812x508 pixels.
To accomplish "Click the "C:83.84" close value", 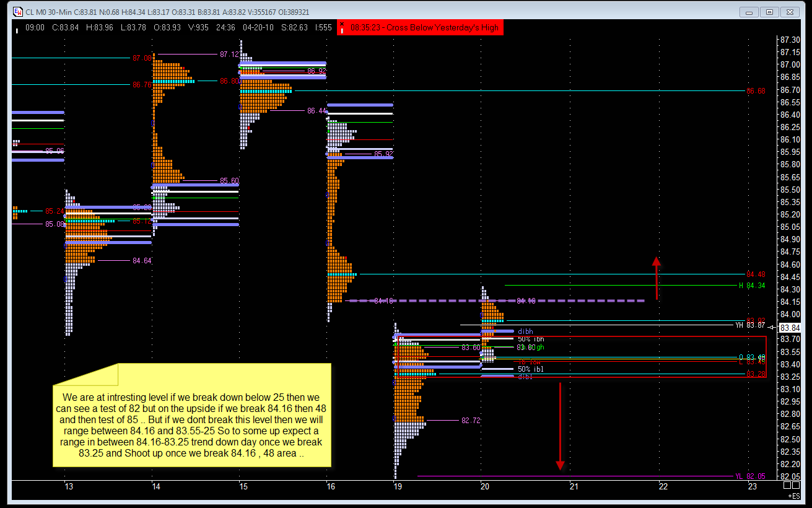I will 65,28.
